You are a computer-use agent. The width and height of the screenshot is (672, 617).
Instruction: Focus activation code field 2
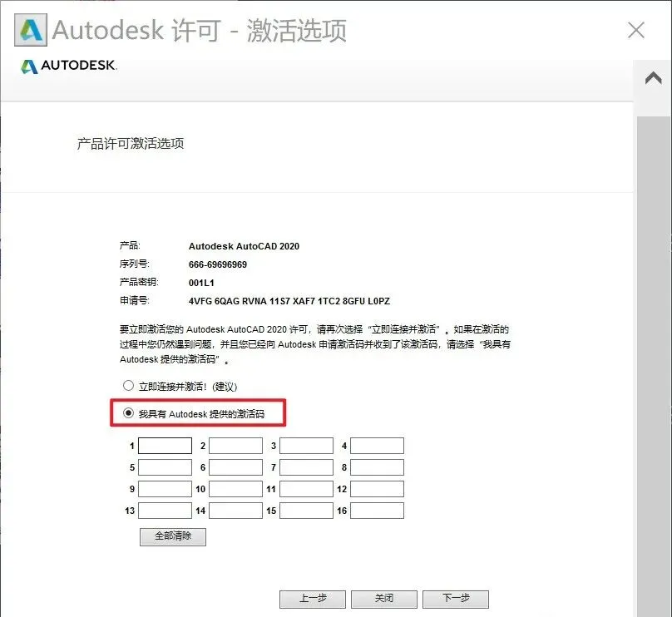[x=235, y=446]
